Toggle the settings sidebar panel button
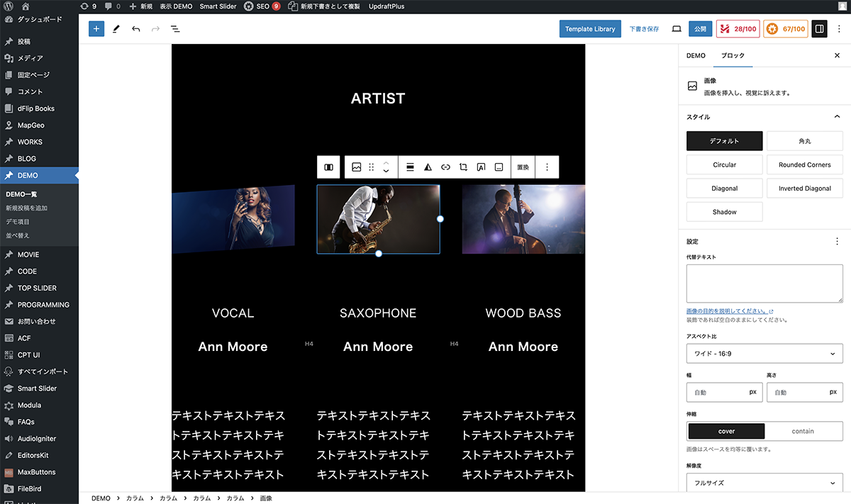The width and height of the screenshot is (851, 504). pos(819,29)
